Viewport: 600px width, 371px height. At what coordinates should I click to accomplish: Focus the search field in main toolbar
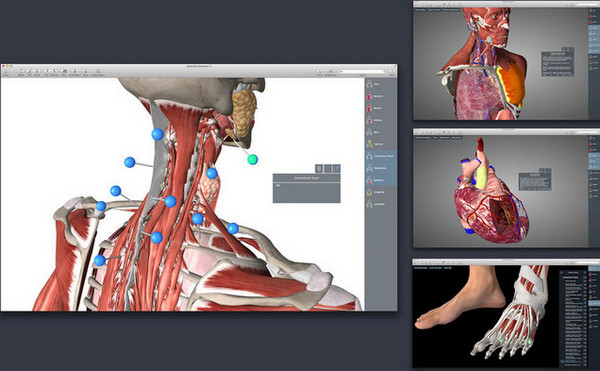pos(362,72)
